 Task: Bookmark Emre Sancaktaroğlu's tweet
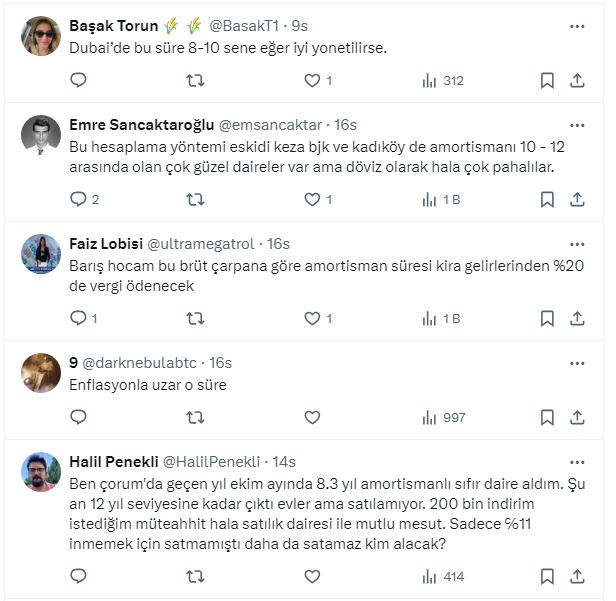tap(547, 199)
